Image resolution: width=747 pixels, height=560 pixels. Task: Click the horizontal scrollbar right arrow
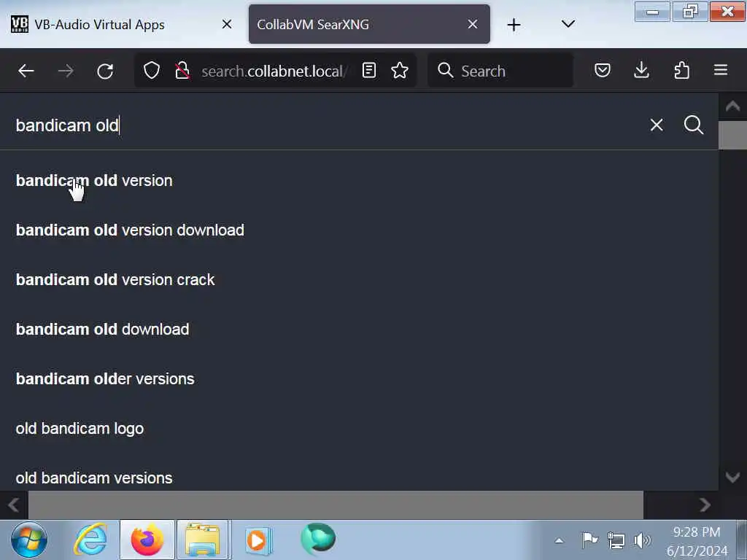click(705, 505)
